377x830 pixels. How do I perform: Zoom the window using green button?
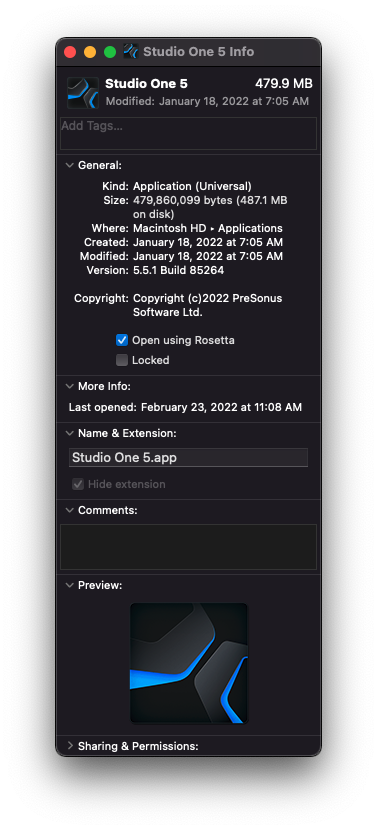(110, 52)
